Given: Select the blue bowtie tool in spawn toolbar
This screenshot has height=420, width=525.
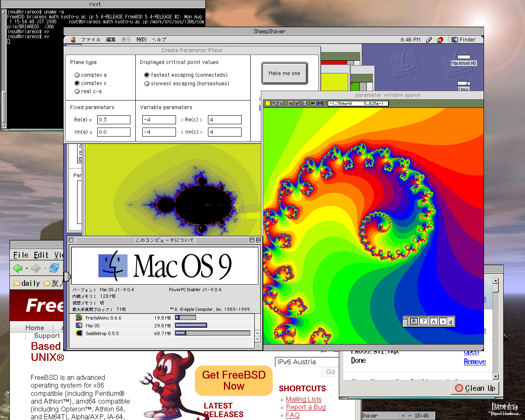Looking at the screenshot, I should 320,103.
